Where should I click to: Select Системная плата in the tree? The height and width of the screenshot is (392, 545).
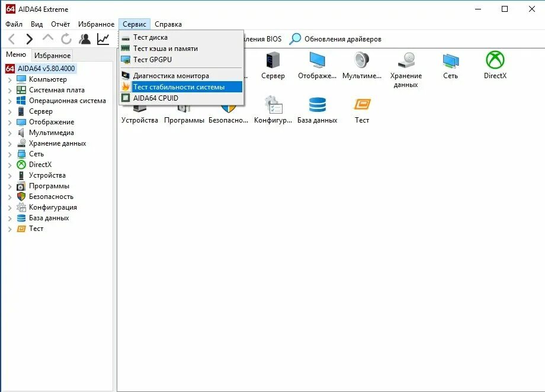tap(57, 89)
